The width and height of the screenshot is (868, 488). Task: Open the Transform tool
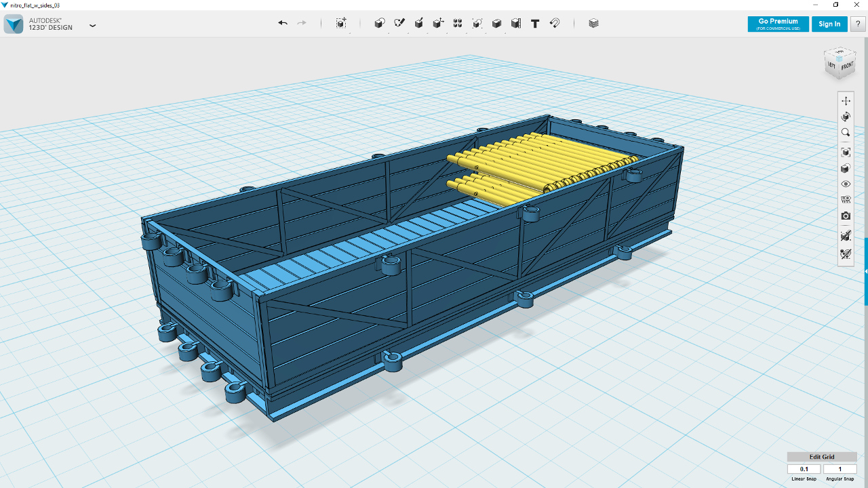[x=341, y=23]
